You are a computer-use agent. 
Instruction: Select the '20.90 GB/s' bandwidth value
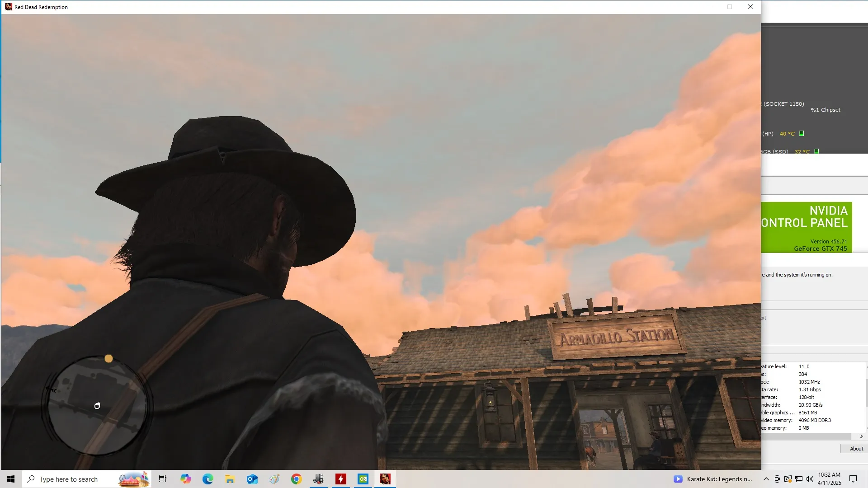click(x=811, y=405)
